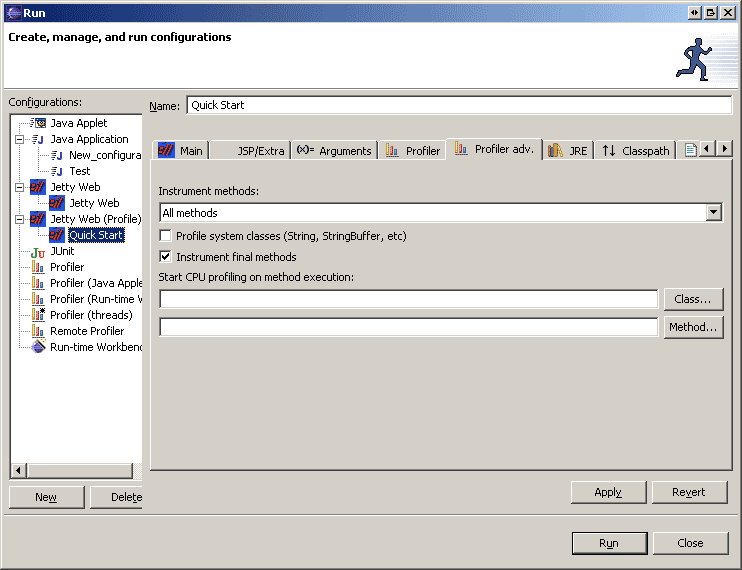742x570 pixels.
Task: Collapse the Java Application tree node
Action: point(19,139)
